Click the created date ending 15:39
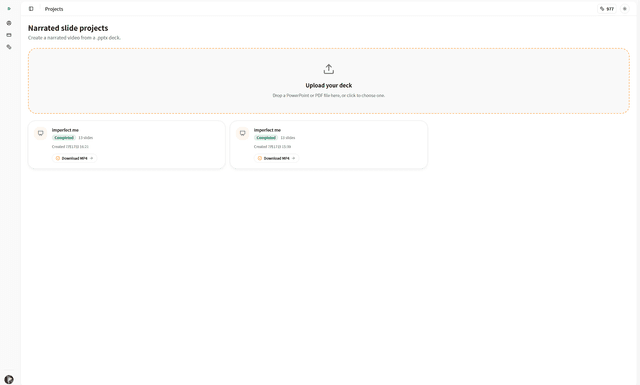 272,147
